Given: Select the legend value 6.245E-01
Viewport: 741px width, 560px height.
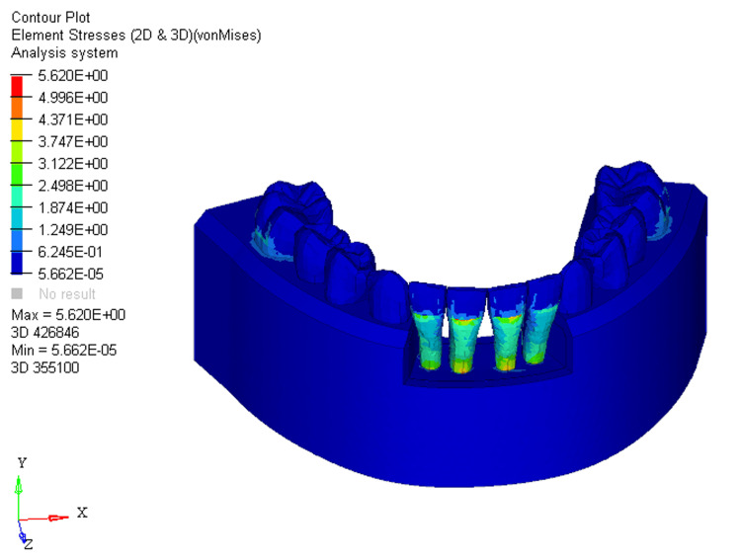Looking at the screenshot, I should pos(70,252).
